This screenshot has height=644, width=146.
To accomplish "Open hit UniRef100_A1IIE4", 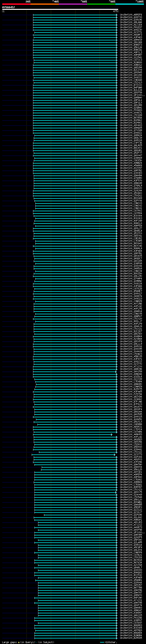I will [131, 25].
